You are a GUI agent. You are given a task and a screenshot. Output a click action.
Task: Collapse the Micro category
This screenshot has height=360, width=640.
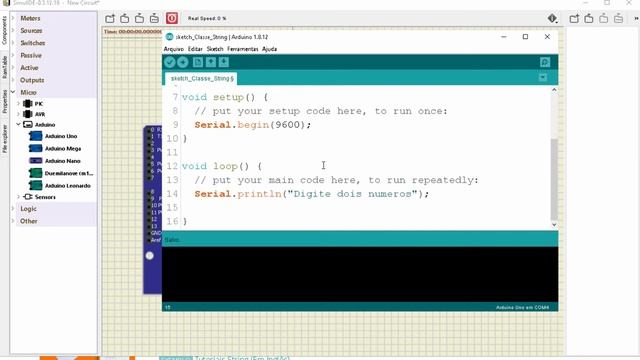click(13, 92)
